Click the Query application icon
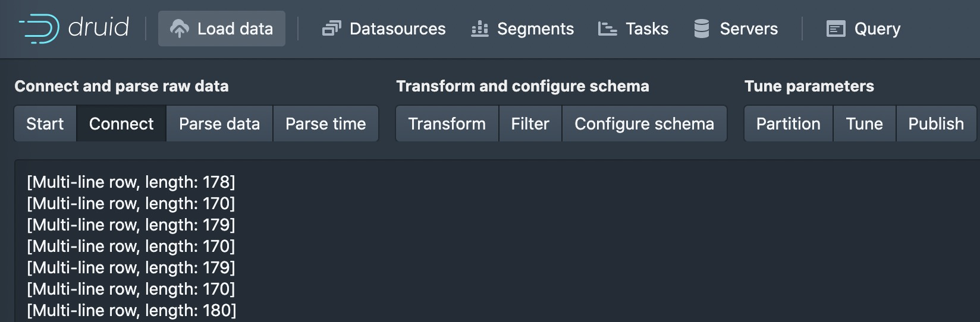Viewport: 980px width, 322px height. [x=835, y=29]
